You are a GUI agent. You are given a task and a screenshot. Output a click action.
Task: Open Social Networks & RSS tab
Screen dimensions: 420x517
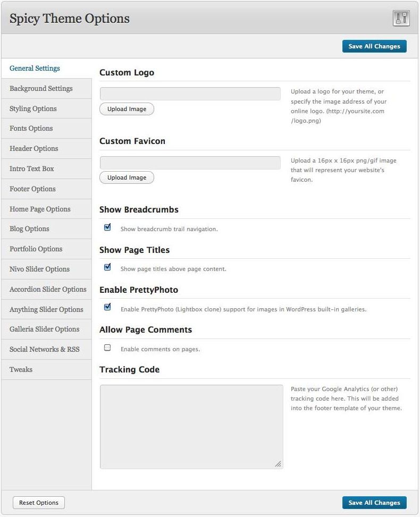[44, 350]
